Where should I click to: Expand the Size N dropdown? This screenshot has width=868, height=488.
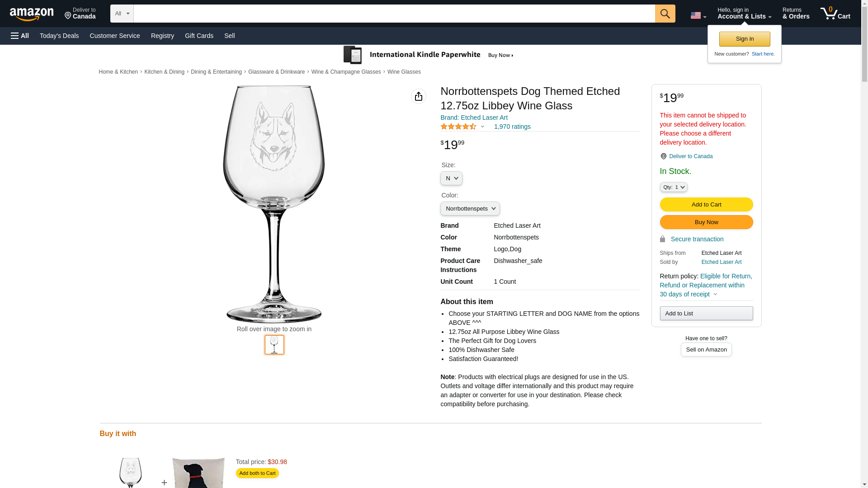click(451, 178)
